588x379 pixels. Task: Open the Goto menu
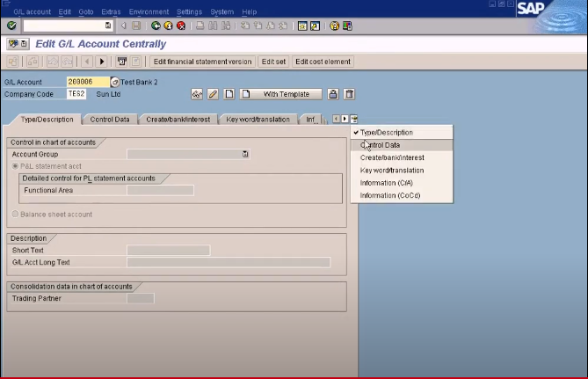coord(86,11)
